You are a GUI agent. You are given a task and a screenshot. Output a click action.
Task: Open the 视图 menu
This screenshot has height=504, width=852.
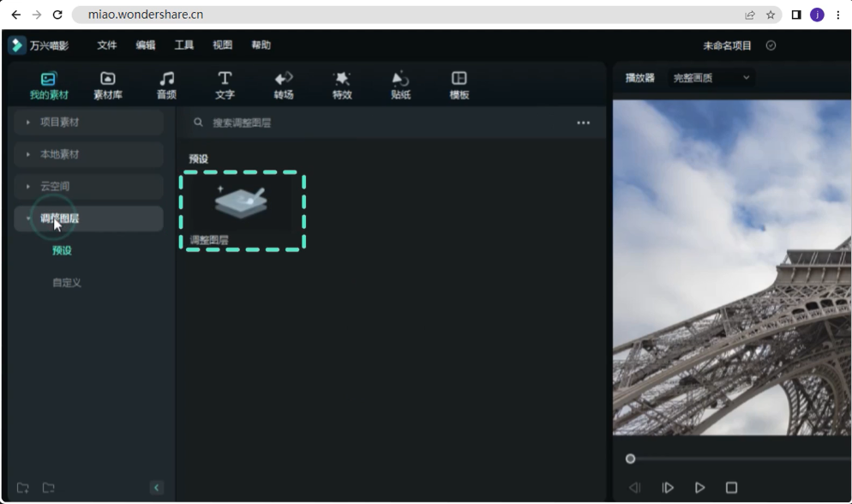tap(222, 45)
